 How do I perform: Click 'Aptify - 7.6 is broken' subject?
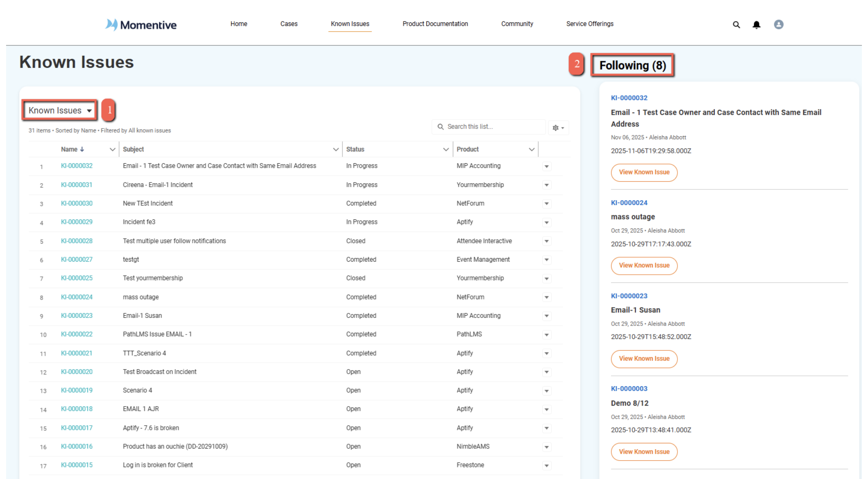pyautogui.click(x=150, y=428)
